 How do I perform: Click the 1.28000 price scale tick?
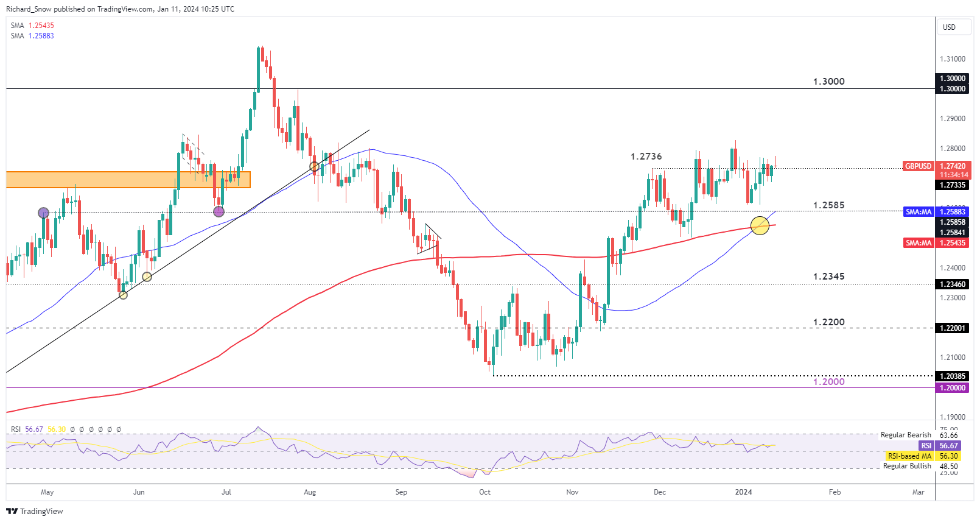953,149
